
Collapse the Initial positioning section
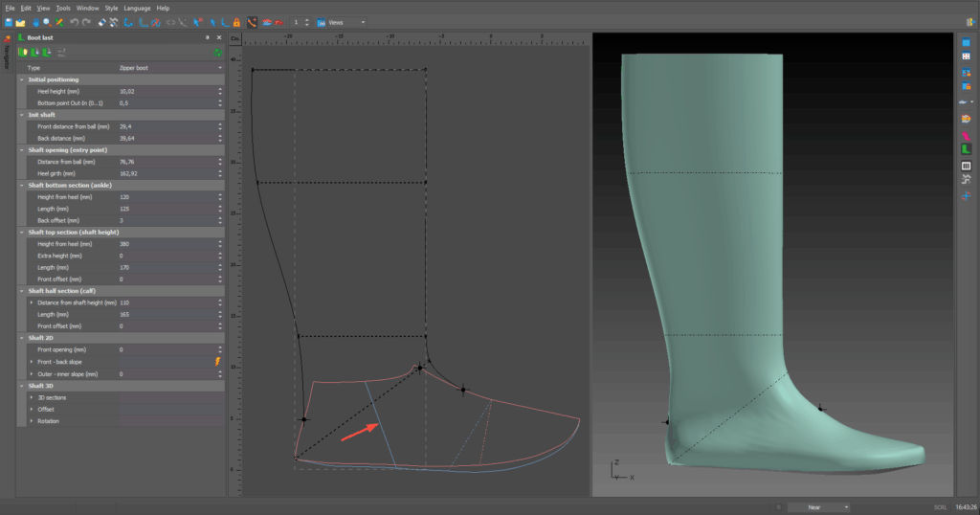click(22, 79)
